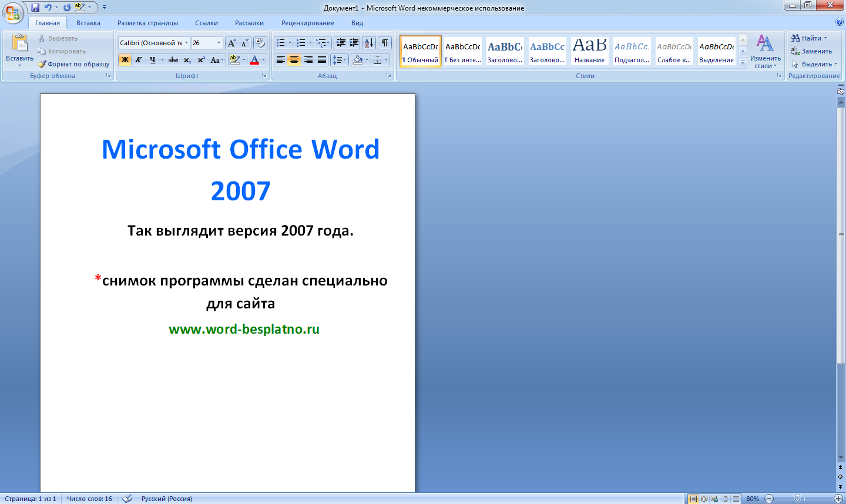The height and width of the screenshot is (504, 846).
Task: Apply the Заголово... heading 1 style
Action: (505, 52)
